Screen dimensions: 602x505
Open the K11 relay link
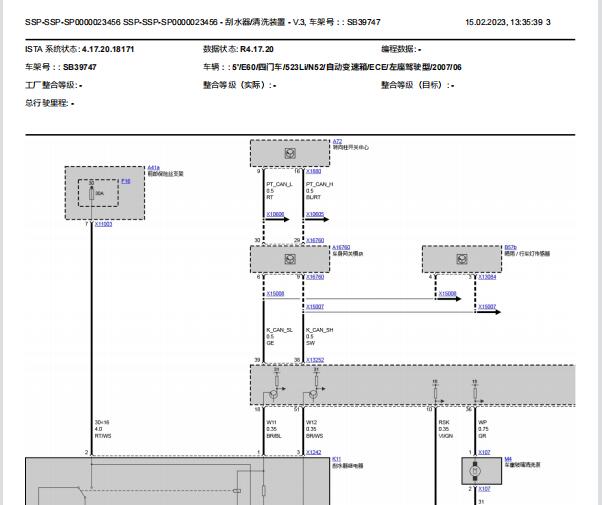(x=336, y=459)
